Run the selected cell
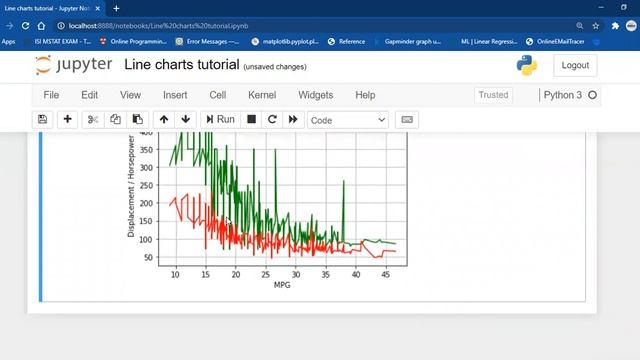Viewport: 640px width, 360px height. click(x=220, y=120)
